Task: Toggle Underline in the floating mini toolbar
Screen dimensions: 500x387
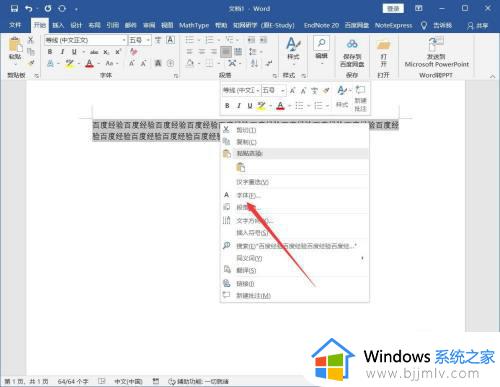Action: pos(250,106)
